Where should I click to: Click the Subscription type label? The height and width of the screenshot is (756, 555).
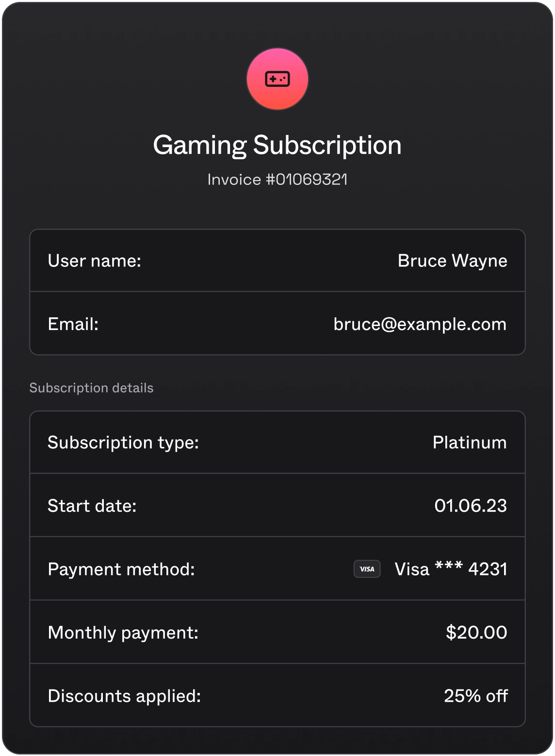[123, 443]
